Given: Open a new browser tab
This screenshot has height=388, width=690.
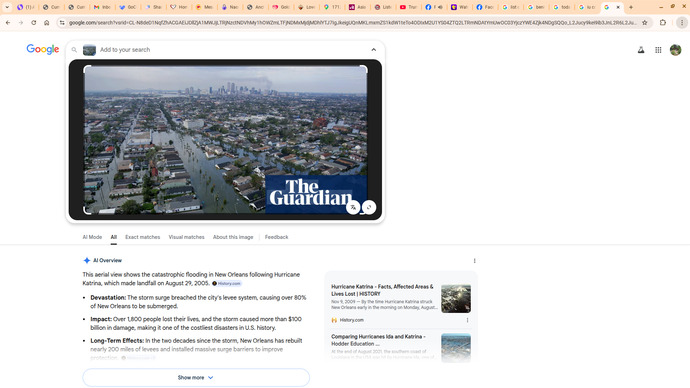Looking at the screenshot, I should point(631,7).
